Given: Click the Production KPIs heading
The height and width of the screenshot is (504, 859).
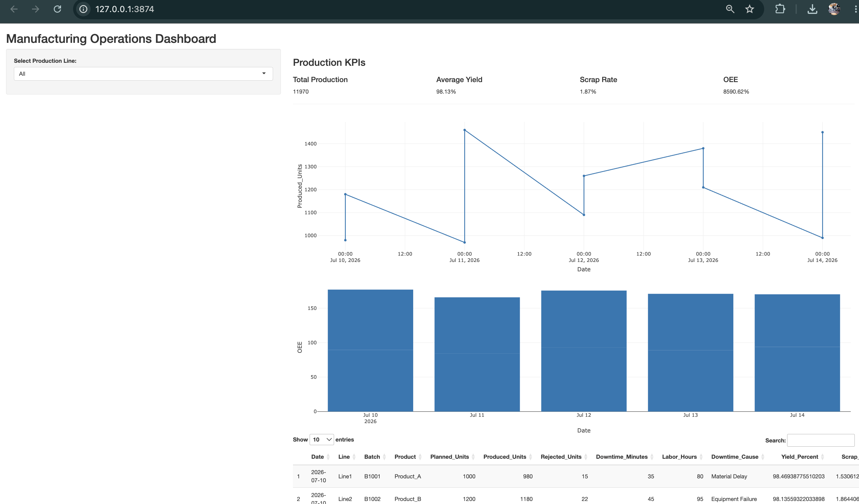Looking at the screenshot, I should click(x=329, y=62).
